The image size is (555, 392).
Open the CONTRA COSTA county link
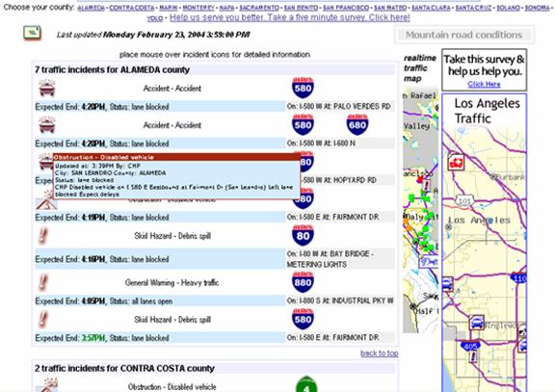click(132, 8)
